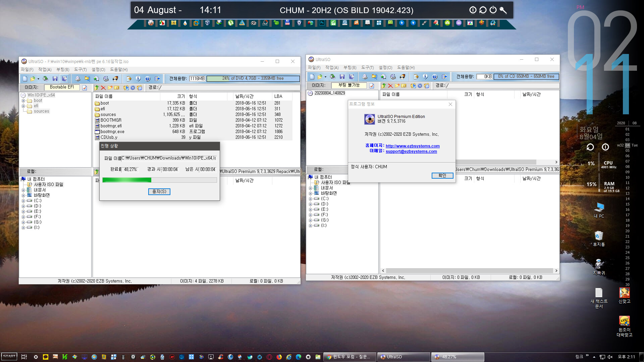Select sources folder row in left file list
Image resolution: width=644 pixels, height=362 pixels.
tap(193, 115)
